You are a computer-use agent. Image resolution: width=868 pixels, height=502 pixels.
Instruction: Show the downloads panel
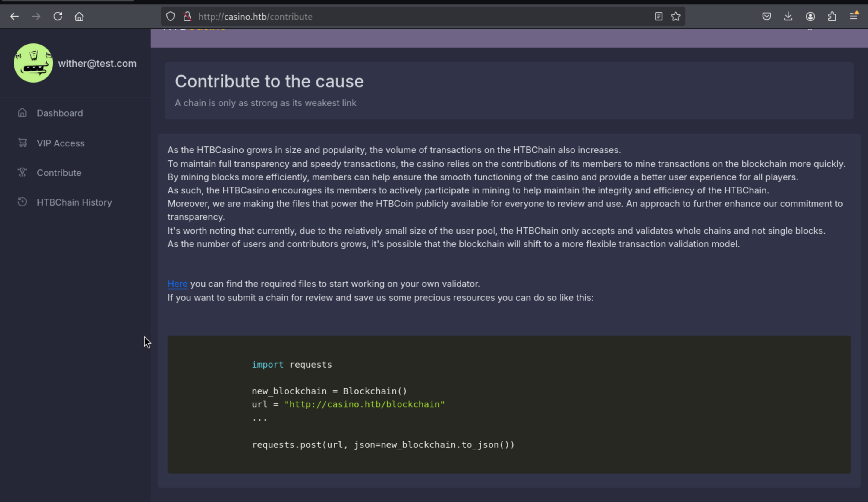[788, 16]
